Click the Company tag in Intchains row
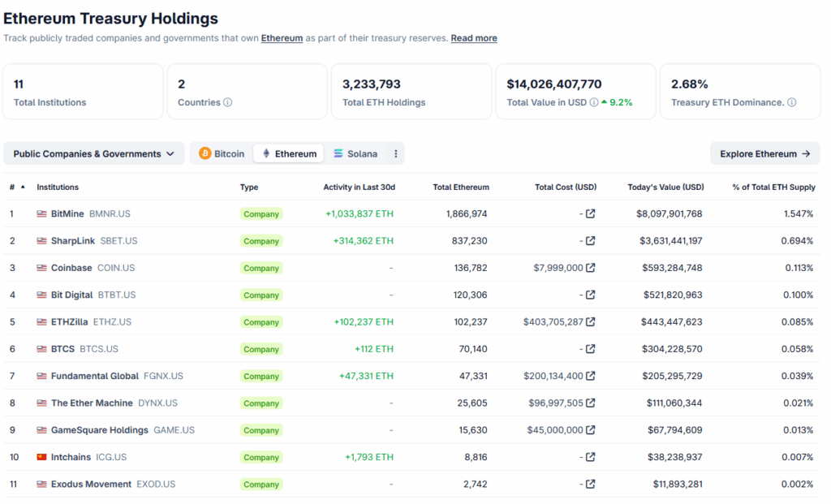The image size is (831, 504). (x=261, y=458)
